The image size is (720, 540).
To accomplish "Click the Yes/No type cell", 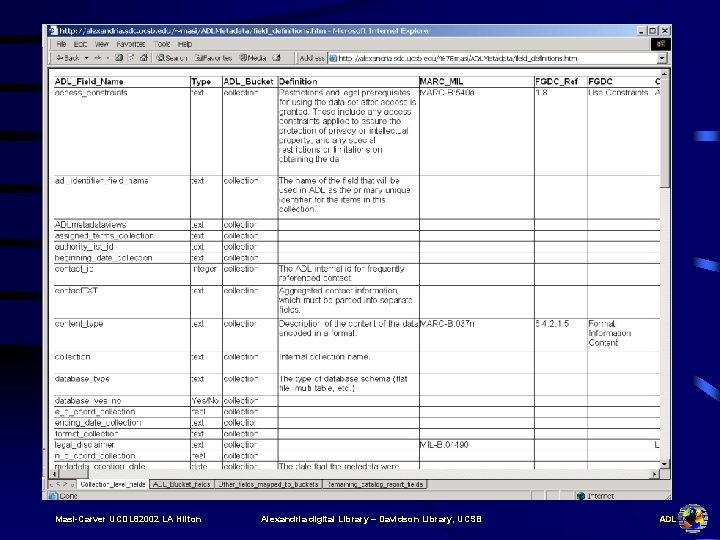I will coord(205,401).
